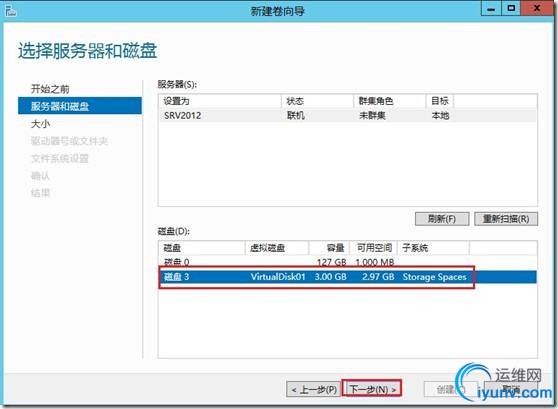Sort servers by 状态 column header
Viewport: 558px width, 409px height.
pos(317,101)
